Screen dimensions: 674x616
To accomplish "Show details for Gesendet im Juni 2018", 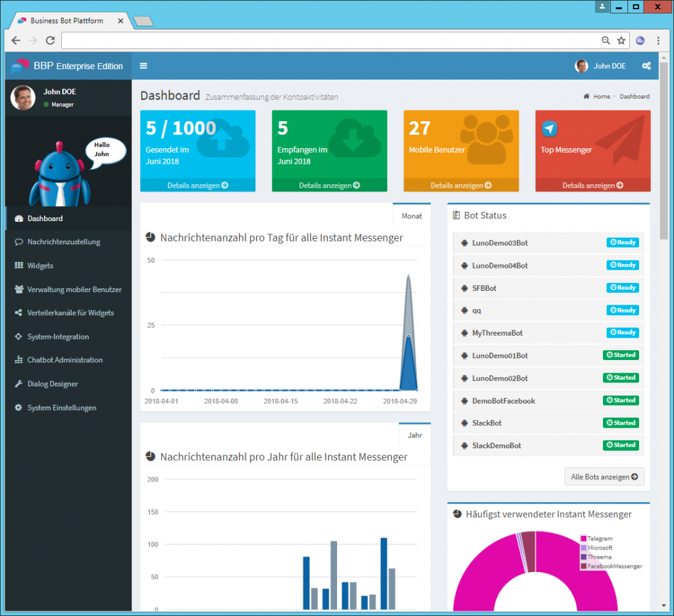I will 197,186.
